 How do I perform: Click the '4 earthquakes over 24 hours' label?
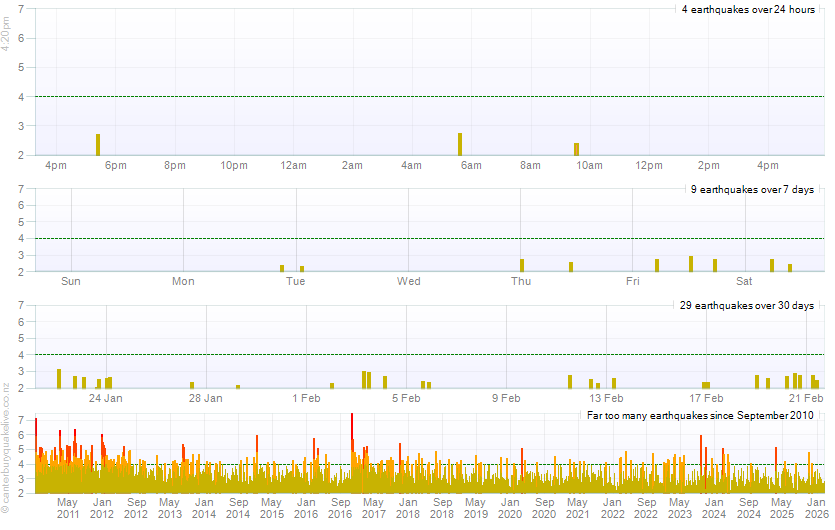(748, 10)
